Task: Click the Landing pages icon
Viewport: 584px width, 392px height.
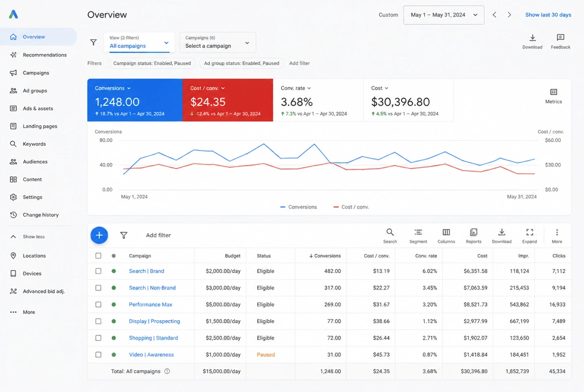Action: (14, 126)
